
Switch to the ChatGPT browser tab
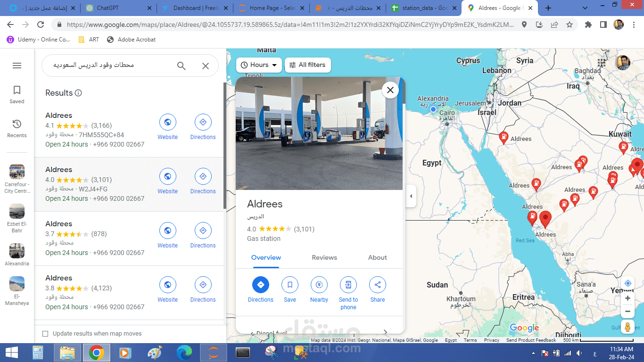click(117, 8)
